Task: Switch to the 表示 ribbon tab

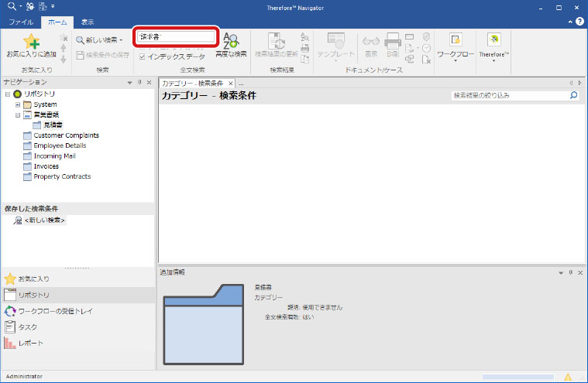Action: pos(88,22)
